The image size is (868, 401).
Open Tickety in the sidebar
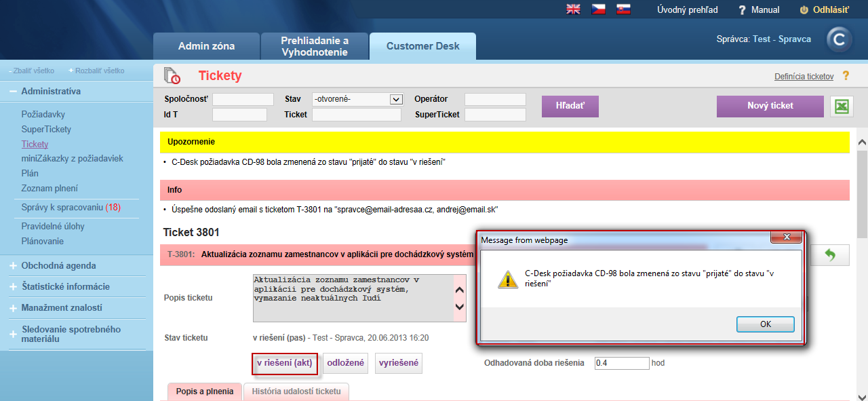click(35, 145)
